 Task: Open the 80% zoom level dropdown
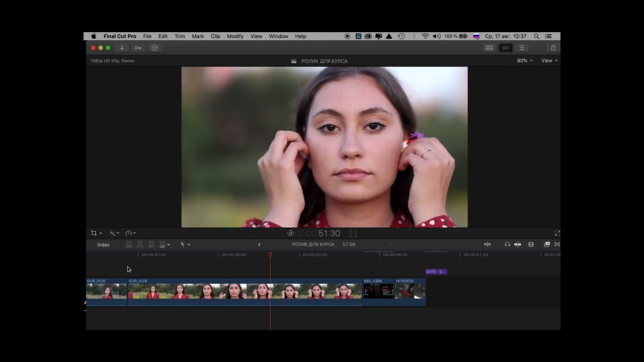525,61
